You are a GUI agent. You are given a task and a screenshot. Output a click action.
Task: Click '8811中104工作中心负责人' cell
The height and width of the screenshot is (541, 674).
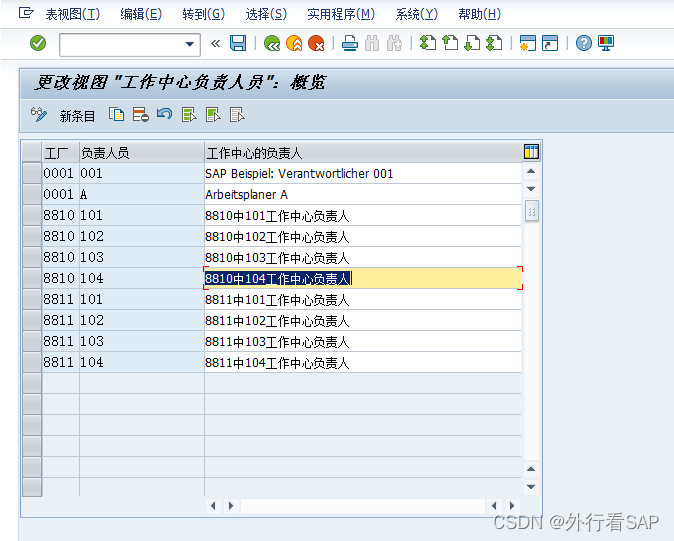click(x=363, y=363)
